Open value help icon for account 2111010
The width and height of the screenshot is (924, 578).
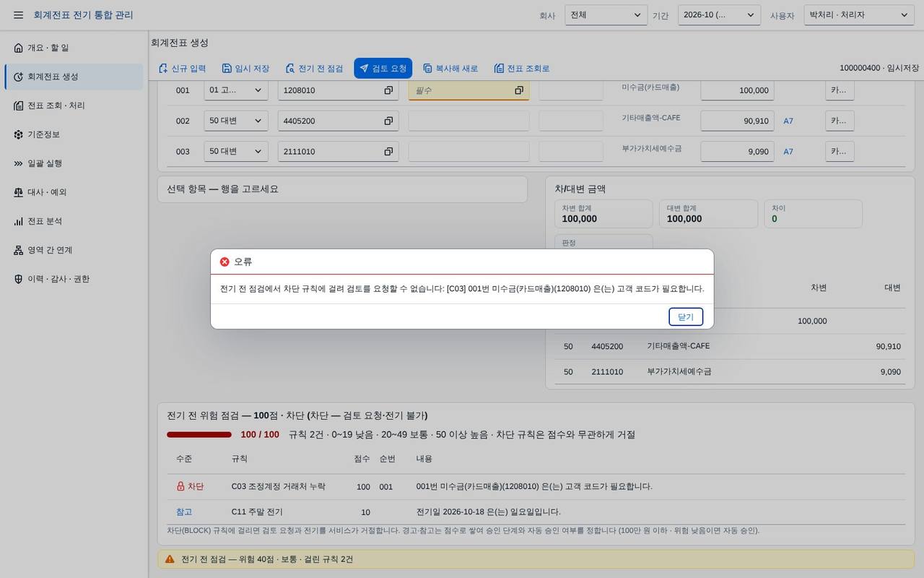tap(388, 151)
